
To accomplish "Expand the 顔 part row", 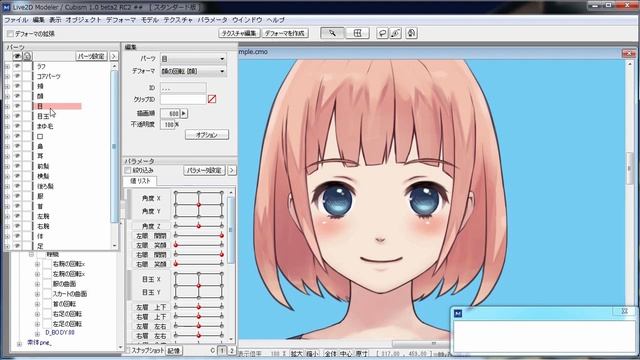I will (7, 96).
